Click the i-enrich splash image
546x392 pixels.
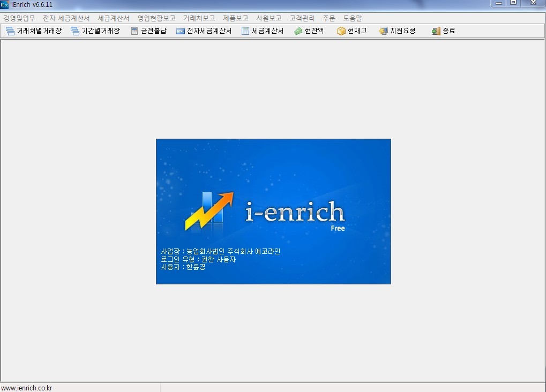273,211
